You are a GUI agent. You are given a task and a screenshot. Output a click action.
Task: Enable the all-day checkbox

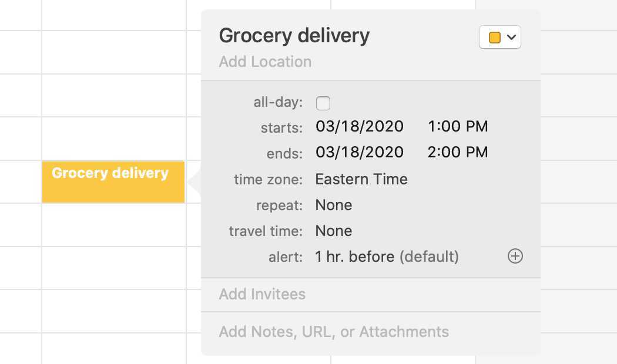323,103
